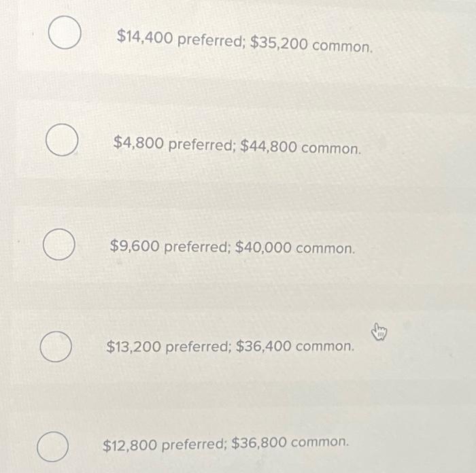Click the '$4,800 preferred; $44,800 common' answer text
The height and width of the screenshot is (473, 476).
pos(237,145)
